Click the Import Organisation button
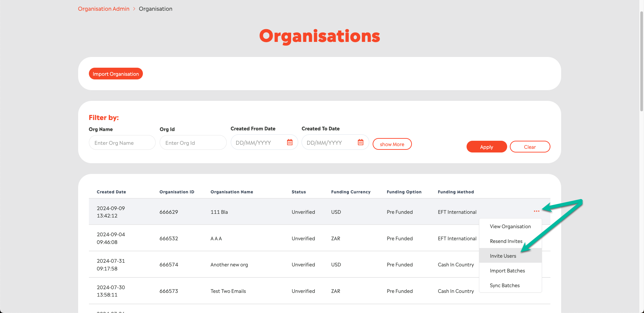 coord(116,74)
